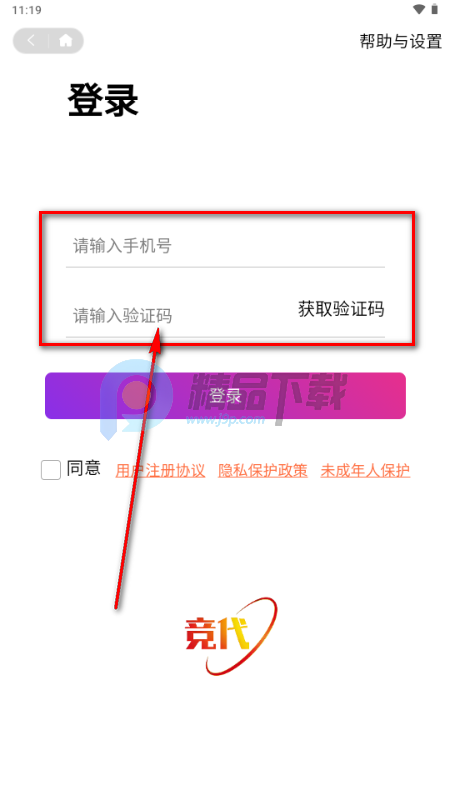Tap the battery status icon

(x=434, y=10)
